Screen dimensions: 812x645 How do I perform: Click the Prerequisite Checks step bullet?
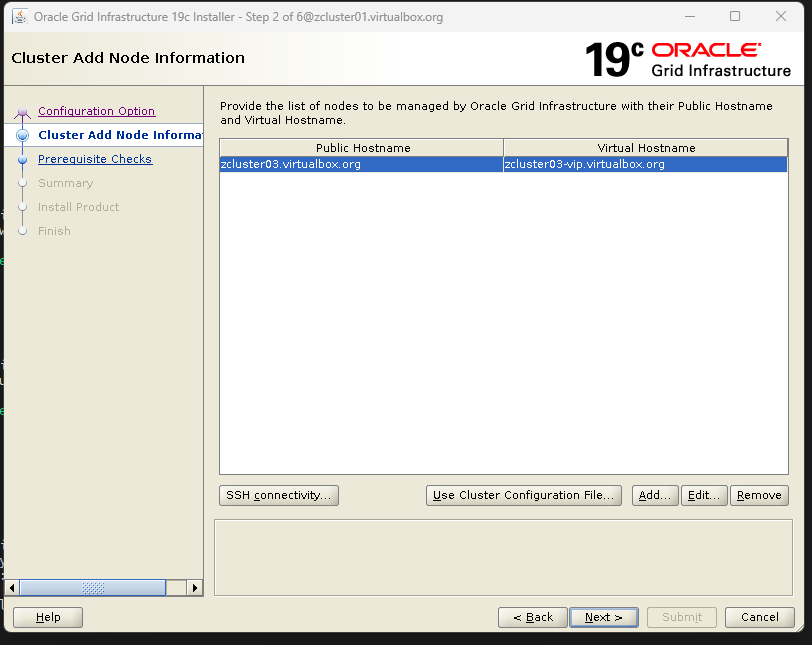pyautogui.click(x=22, y=159)
